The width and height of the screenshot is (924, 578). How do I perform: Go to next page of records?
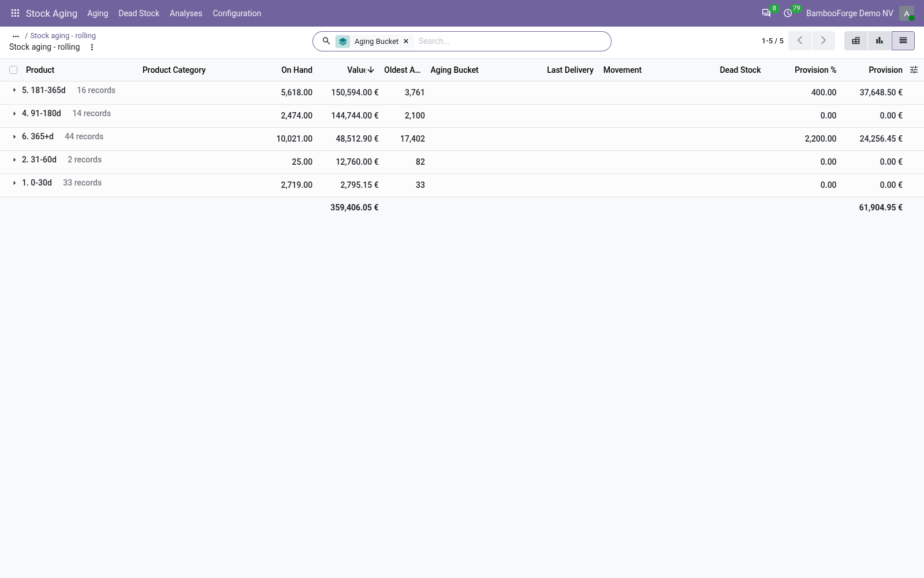[x=824, y=41]
